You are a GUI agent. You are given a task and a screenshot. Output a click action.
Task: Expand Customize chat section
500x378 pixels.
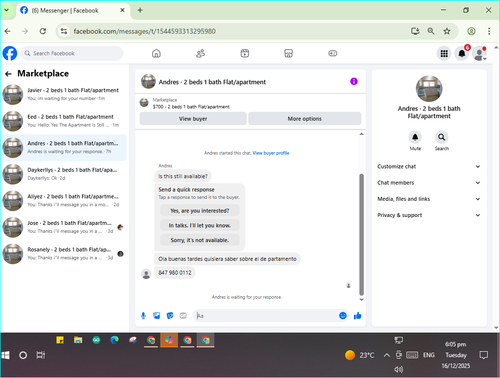tap(429, 166)
